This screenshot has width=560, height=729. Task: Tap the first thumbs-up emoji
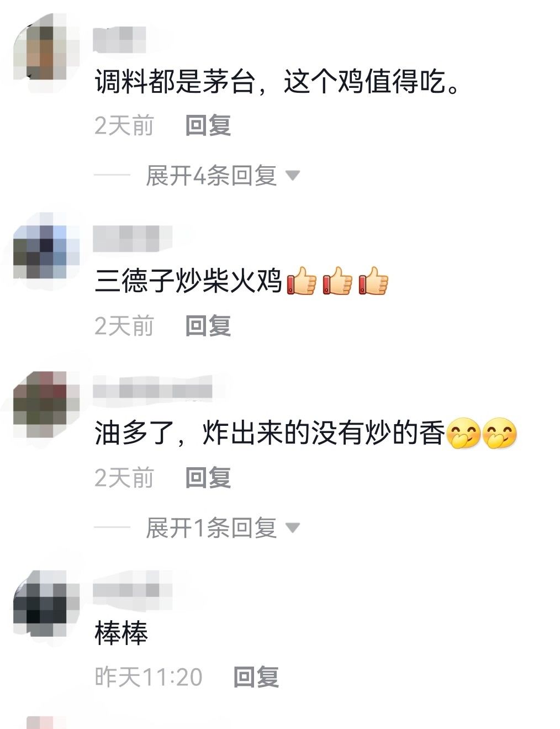pyautogui.click(x=302, y=281)
